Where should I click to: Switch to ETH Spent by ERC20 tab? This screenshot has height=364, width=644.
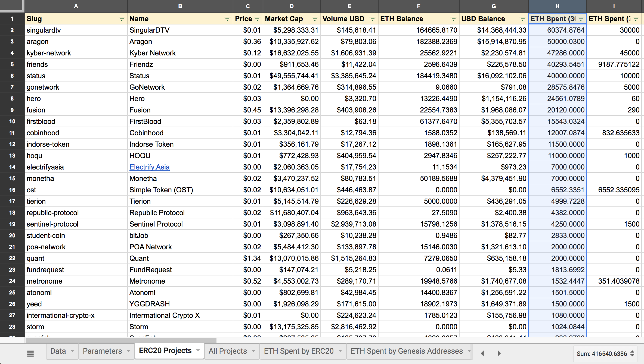coord(299,351)
